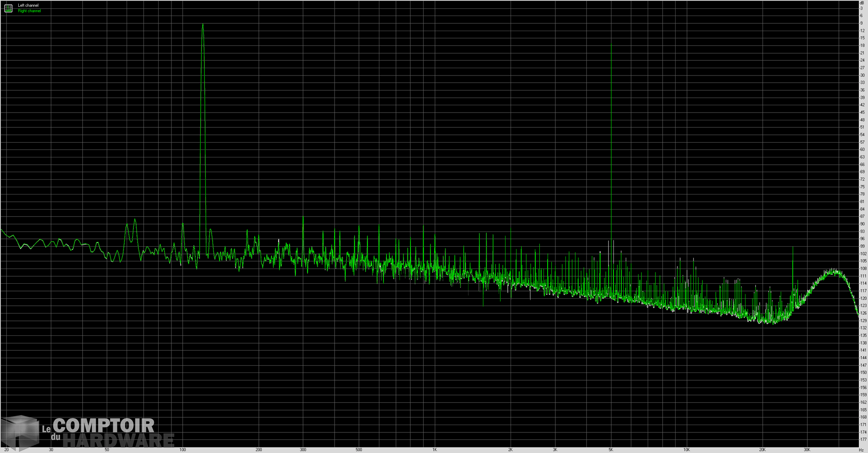Click the 20K mark on frequency axis
The width and height of the screenshot is (868, 453).
(762, 450)
